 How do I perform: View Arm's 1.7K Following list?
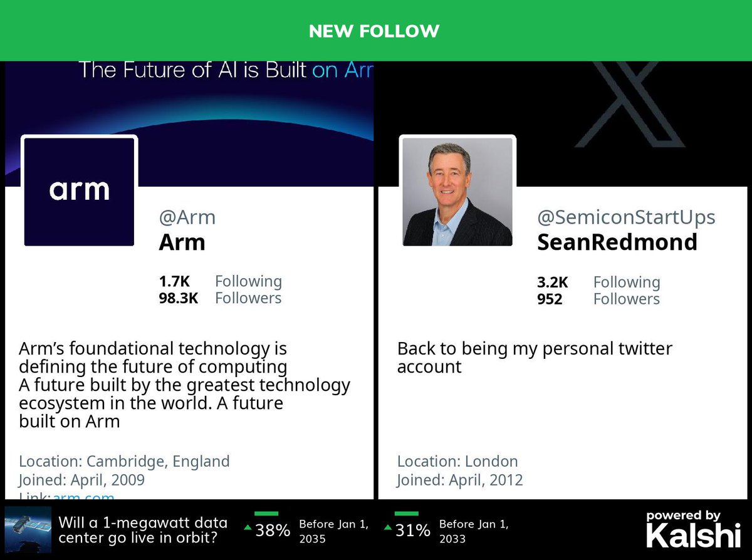220,281
